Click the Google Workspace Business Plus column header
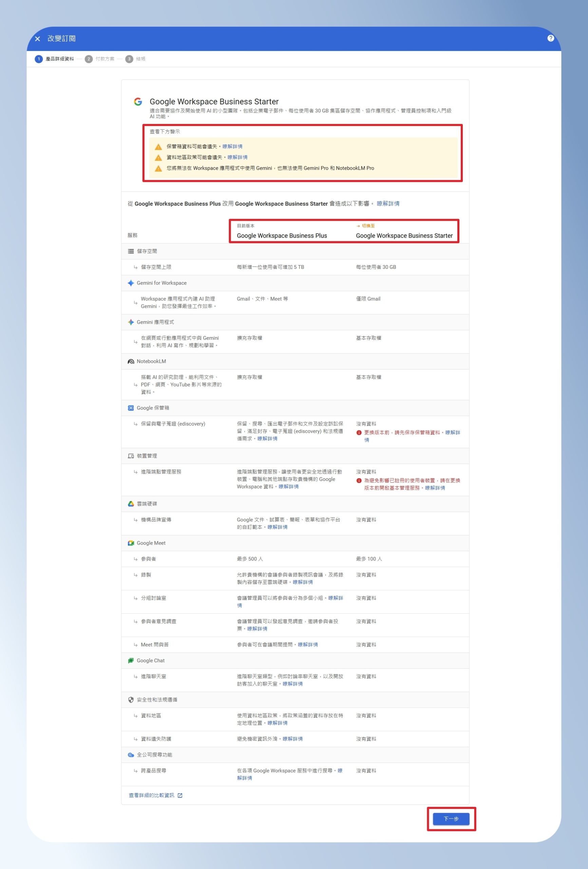The image size is (588, 869). pos(282,236)
